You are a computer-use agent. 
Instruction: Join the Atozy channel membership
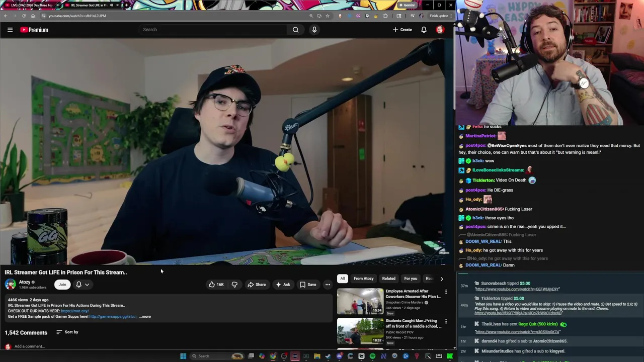coord(62,285)
